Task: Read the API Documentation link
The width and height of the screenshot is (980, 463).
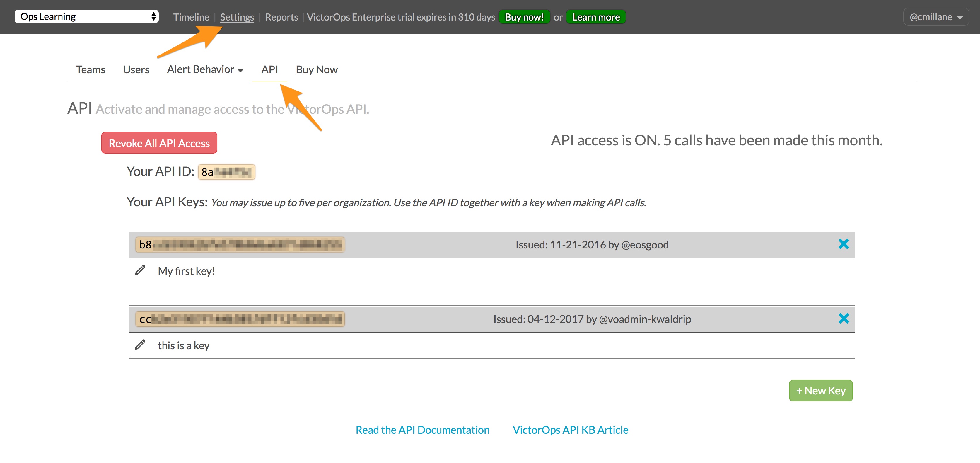Action: [422, 430]
